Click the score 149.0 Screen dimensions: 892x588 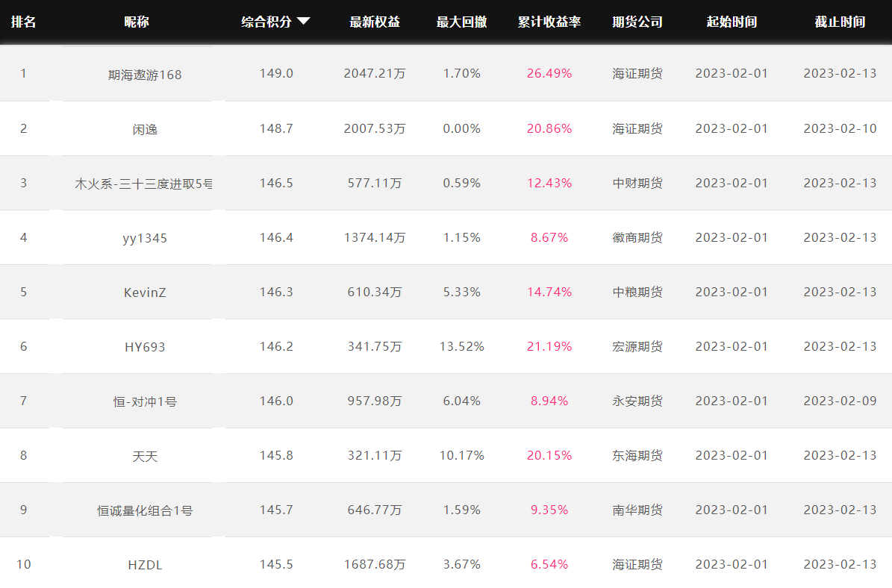(276, 73)
